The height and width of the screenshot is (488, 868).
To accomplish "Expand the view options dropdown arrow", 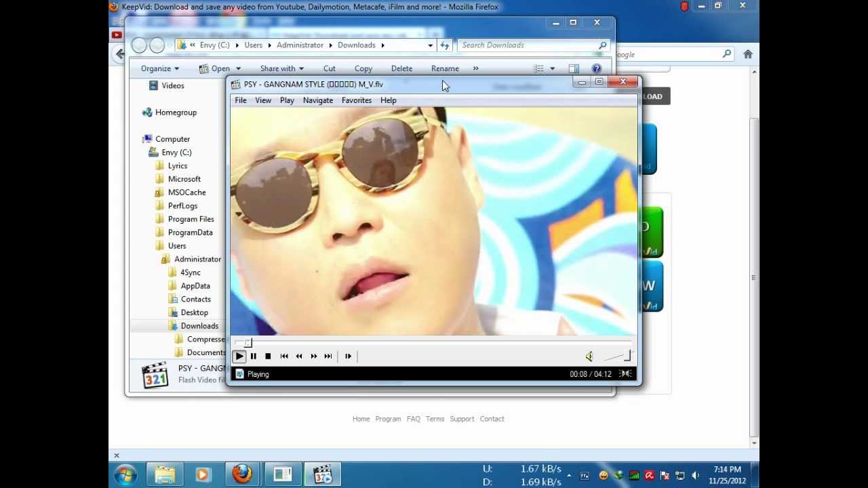I will tap(552, 68).
